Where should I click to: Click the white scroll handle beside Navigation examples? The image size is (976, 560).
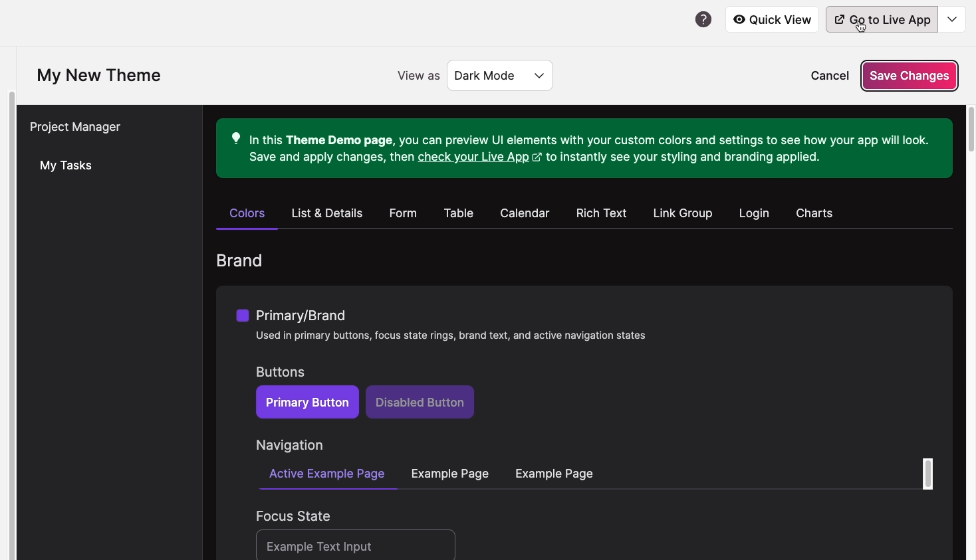point(928,474)
